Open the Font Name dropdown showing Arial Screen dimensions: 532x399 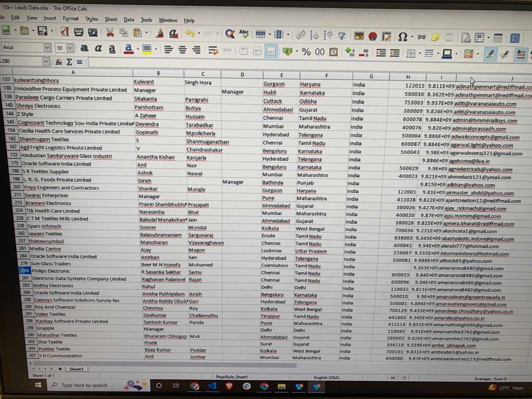click(47, 48)
